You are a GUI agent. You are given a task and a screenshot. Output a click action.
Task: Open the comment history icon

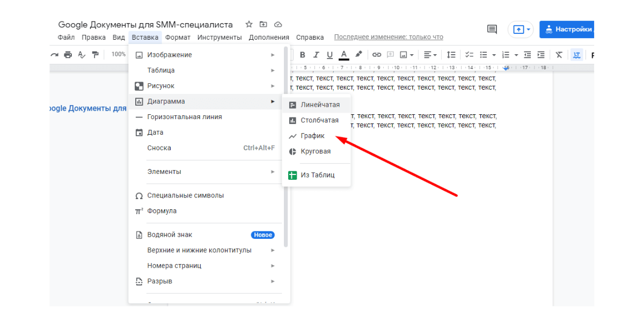tap(492, 30)
